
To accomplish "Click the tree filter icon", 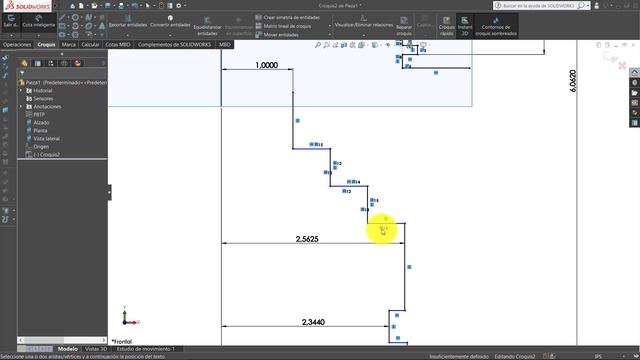I will pos(22,73).
